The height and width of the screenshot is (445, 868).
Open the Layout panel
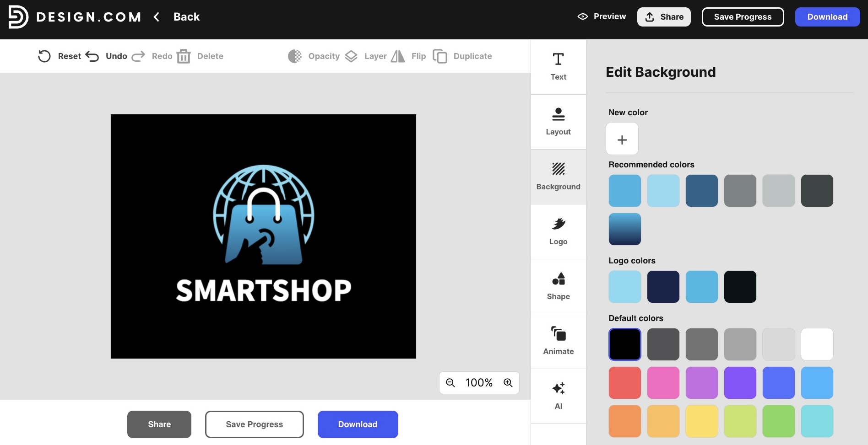558,122
